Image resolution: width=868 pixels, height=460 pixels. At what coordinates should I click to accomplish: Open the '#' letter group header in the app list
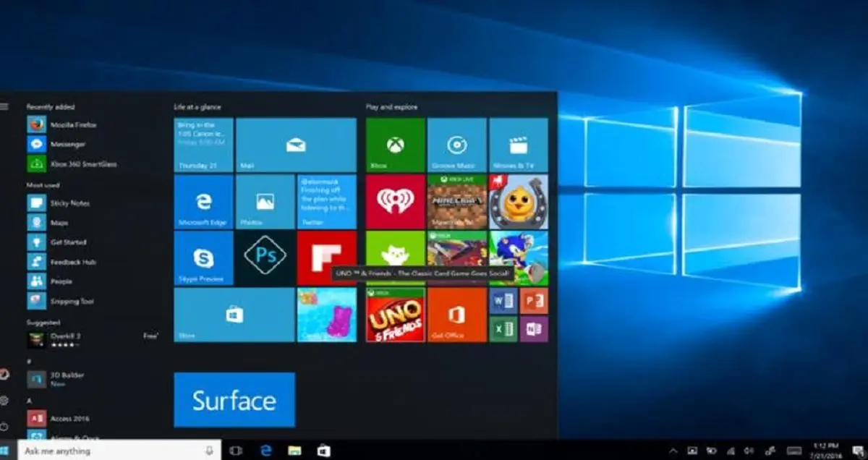coord(29,361)
